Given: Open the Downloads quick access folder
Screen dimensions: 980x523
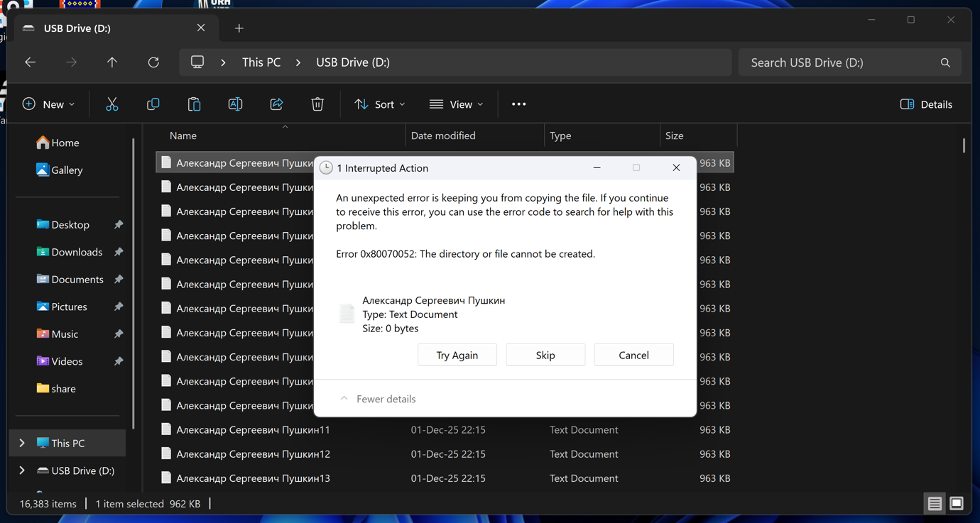Looking at the screenshot, I should click(69, 252).
